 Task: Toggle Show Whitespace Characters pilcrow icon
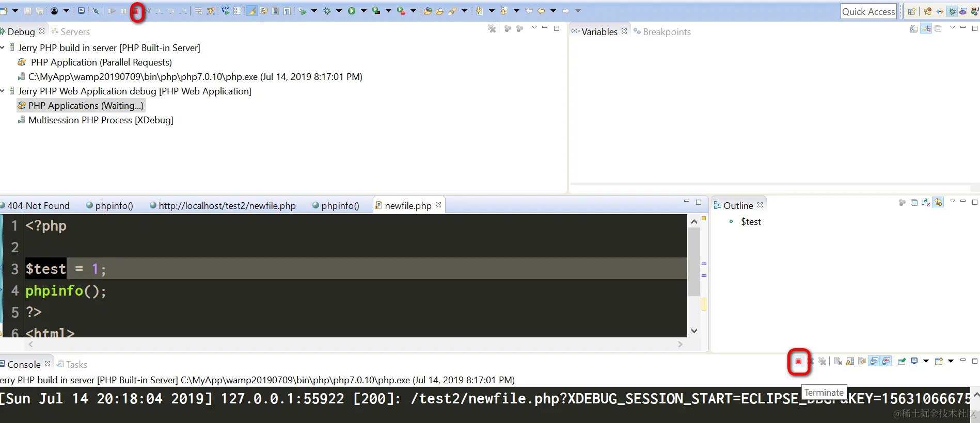click(287, 11)
